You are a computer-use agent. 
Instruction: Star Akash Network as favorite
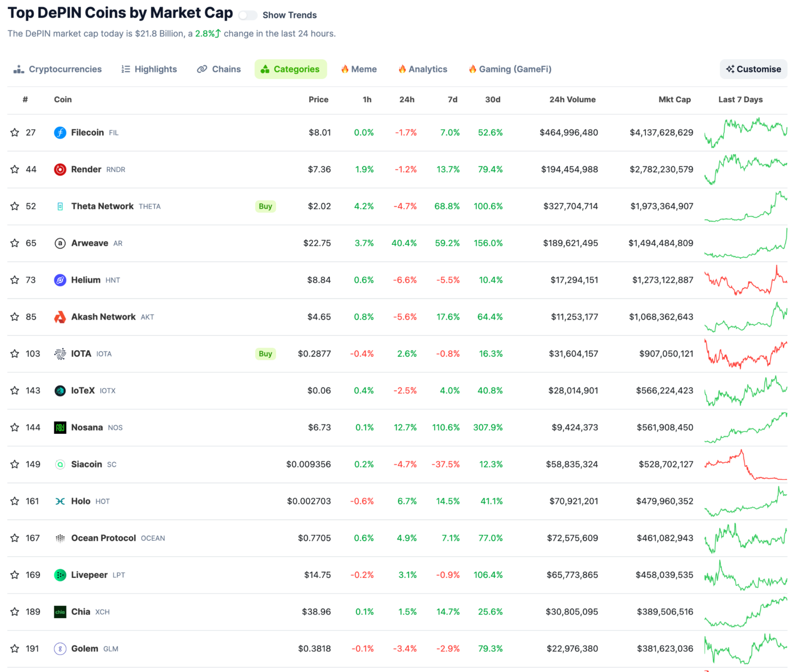(x=15, y=317)
